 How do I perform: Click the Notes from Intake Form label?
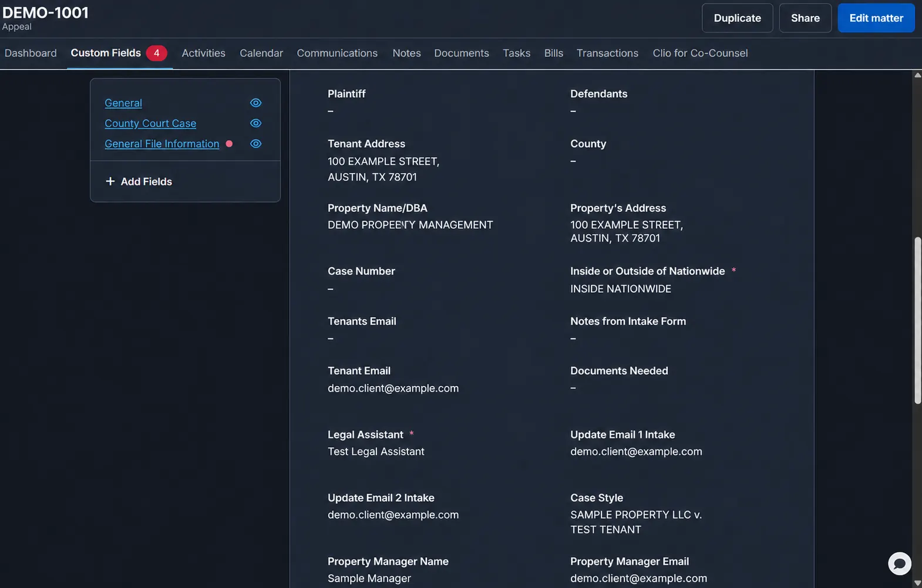[628, 321]
